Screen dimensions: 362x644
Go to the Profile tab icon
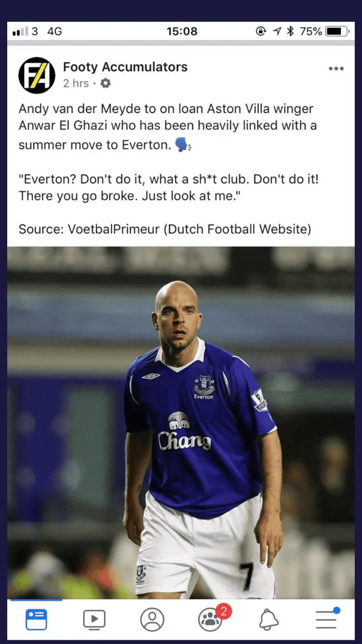click(152, 619)
